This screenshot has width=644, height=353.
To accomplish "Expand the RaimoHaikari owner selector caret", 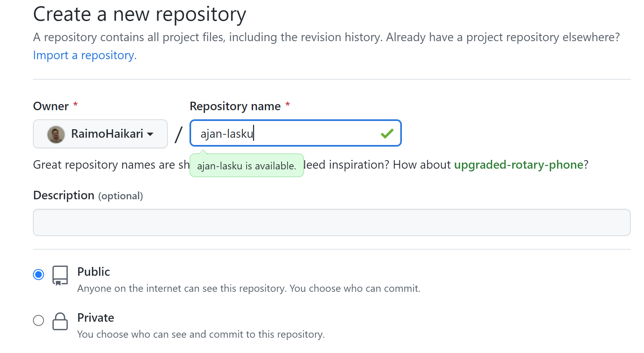I will [150, 135].
